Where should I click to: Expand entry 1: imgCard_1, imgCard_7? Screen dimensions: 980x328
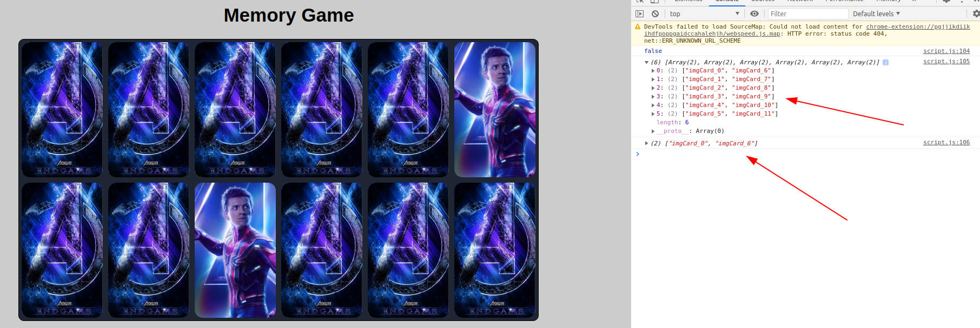click(x=653, y=79)
